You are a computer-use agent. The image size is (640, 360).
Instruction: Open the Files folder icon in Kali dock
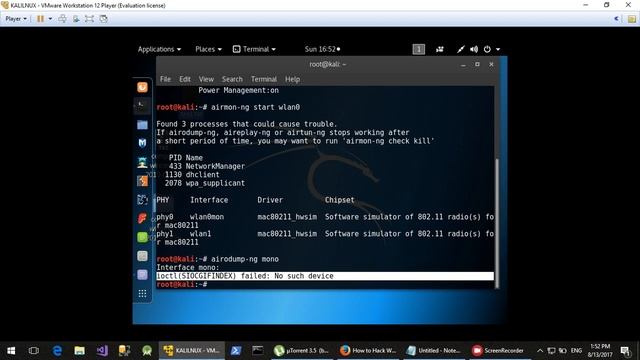pyautogui.click(x=142, y=124)
